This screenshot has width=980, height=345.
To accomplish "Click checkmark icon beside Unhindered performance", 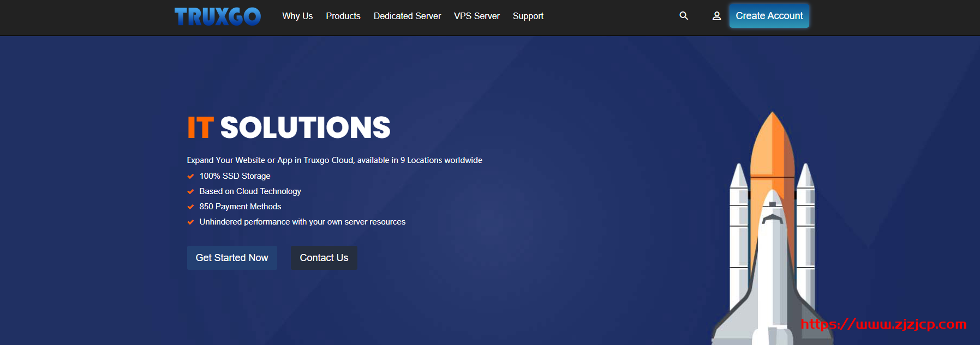I will (190, 222).
